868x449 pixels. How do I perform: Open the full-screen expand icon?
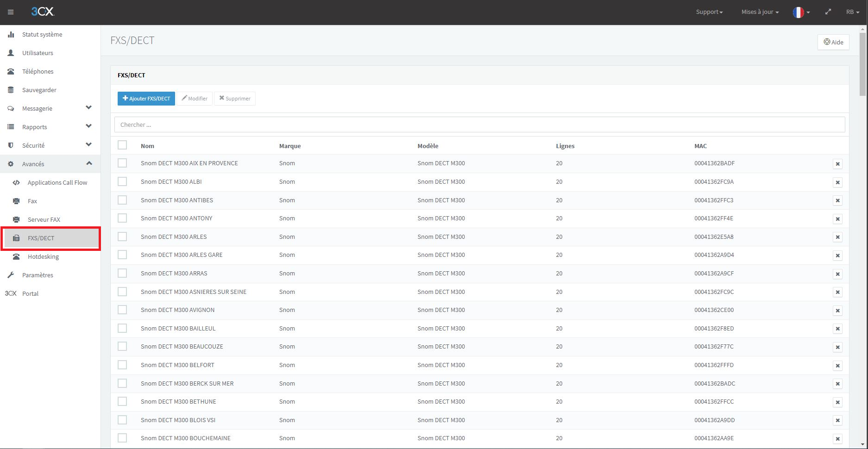click(828, 12)
